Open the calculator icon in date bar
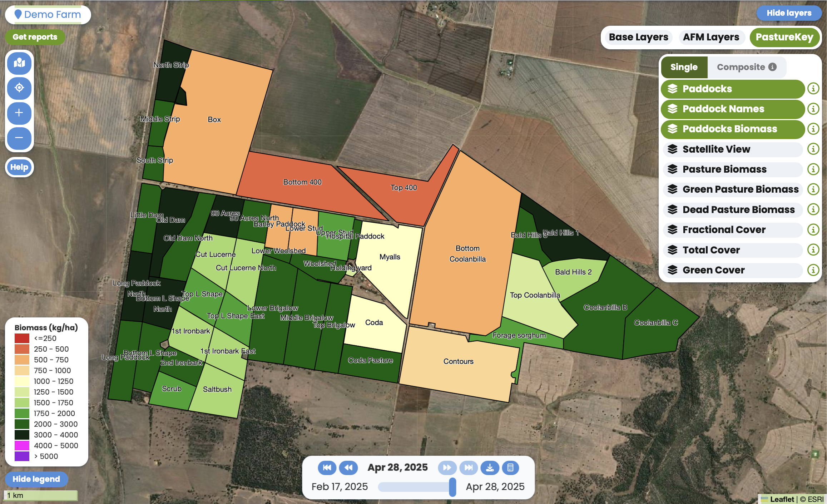 click(510, 468)
